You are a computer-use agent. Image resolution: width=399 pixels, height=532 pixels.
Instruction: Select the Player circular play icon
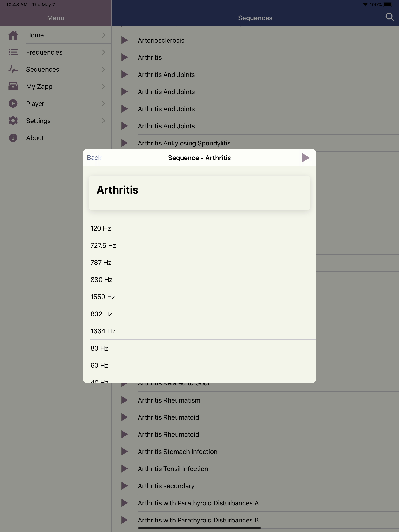[x=13, y=103]
